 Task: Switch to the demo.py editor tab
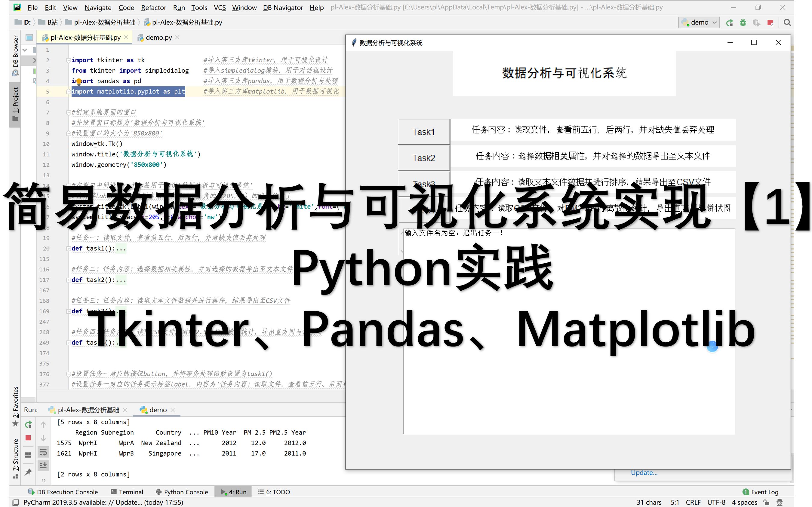pyautogui.click(x=158, y=38)
